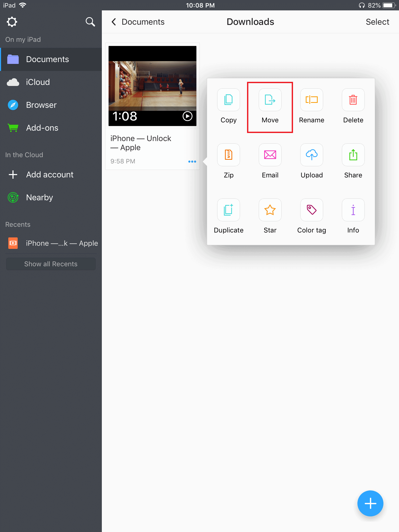Open iCloud in the sidebar
Screen dimensions: 399x532
coord(38,82)
